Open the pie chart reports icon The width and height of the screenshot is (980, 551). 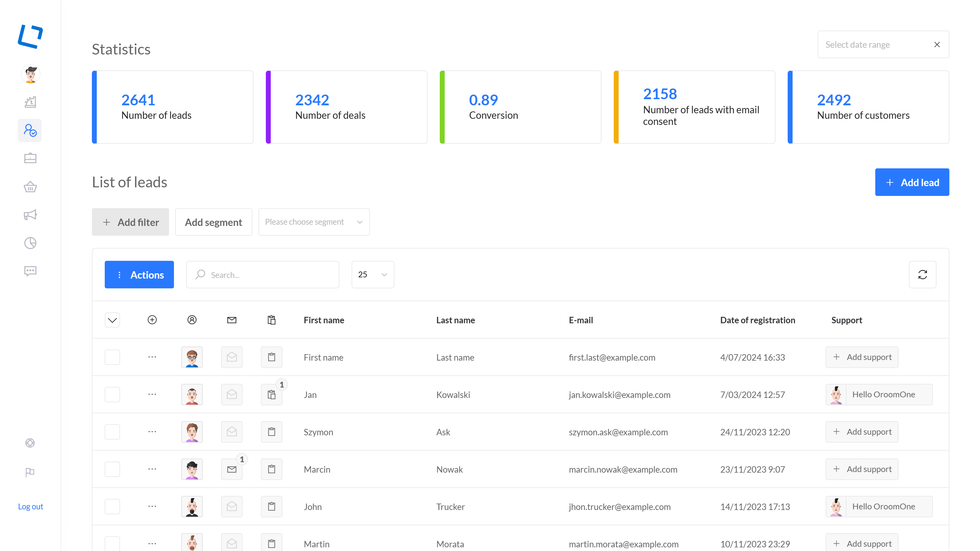click(30, 243)
